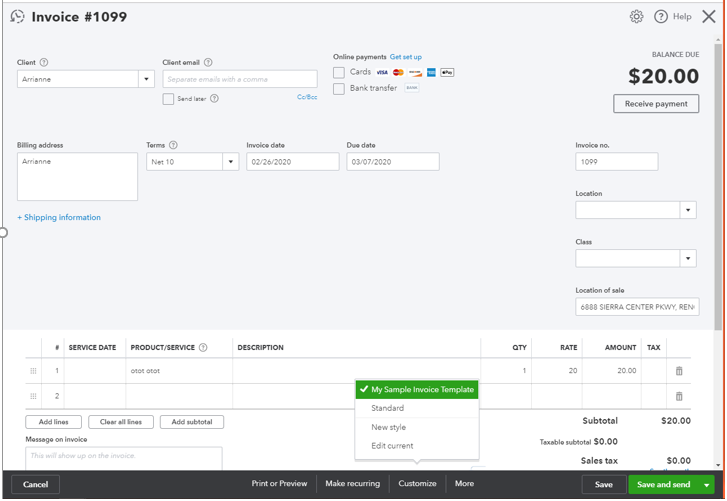Open invoice history clock icon
727x501 pixels.
point(17,17)
